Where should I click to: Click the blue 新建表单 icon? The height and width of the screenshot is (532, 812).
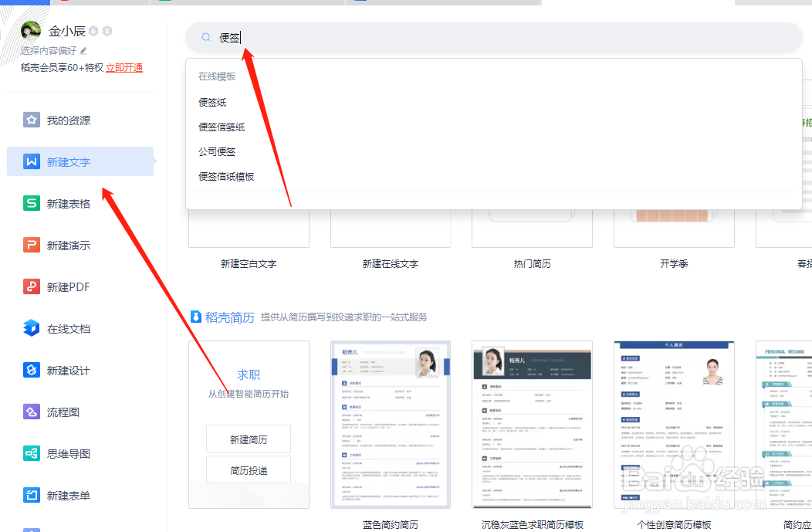(32, 495)
